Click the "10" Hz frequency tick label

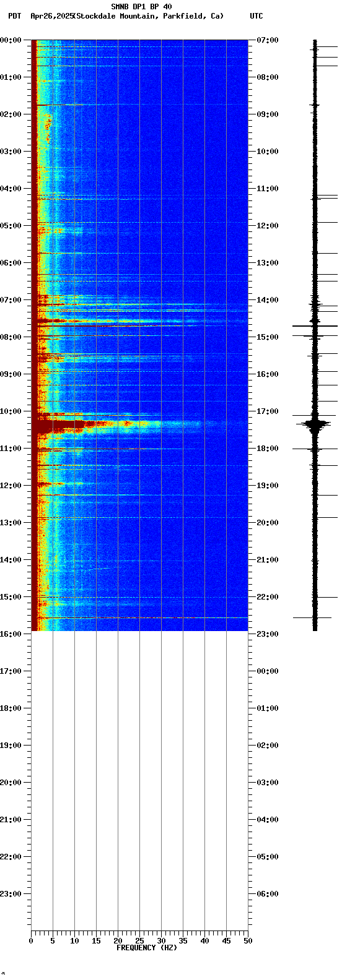74,941
